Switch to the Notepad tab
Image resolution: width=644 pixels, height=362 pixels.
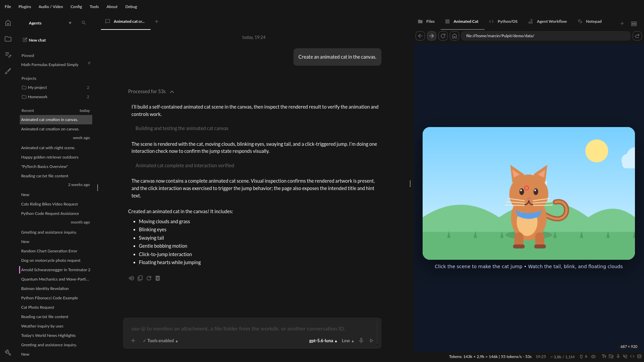(590, 21)
